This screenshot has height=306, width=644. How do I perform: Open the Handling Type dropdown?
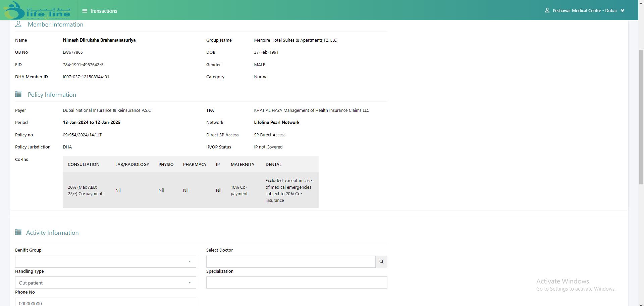pyautogui.click(x=105, y=283)
